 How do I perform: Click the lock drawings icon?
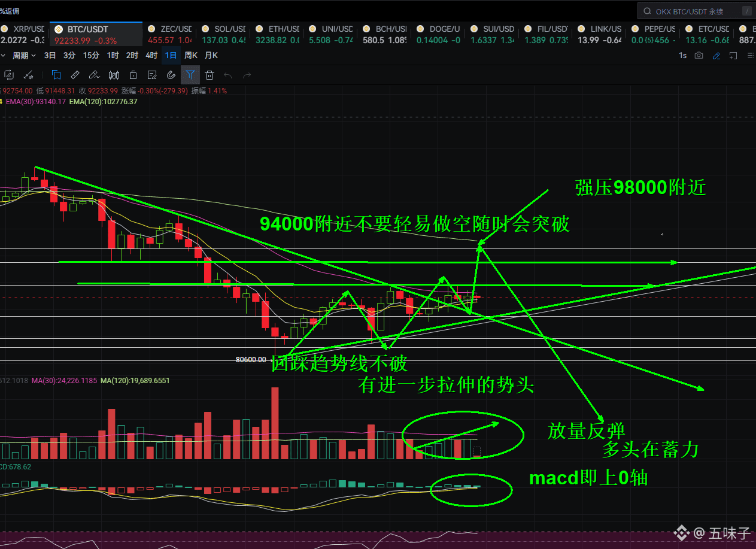(x=133, y=75)
